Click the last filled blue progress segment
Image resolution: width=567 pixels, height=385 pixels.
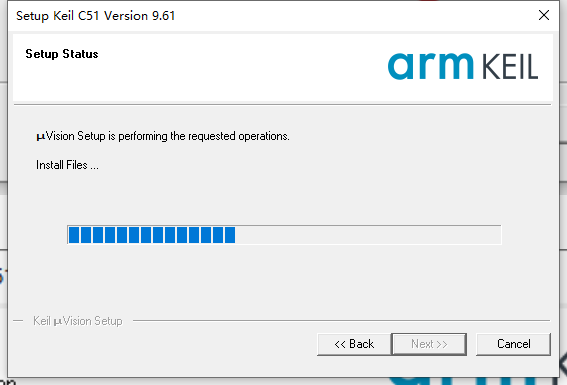click(230, 235)
